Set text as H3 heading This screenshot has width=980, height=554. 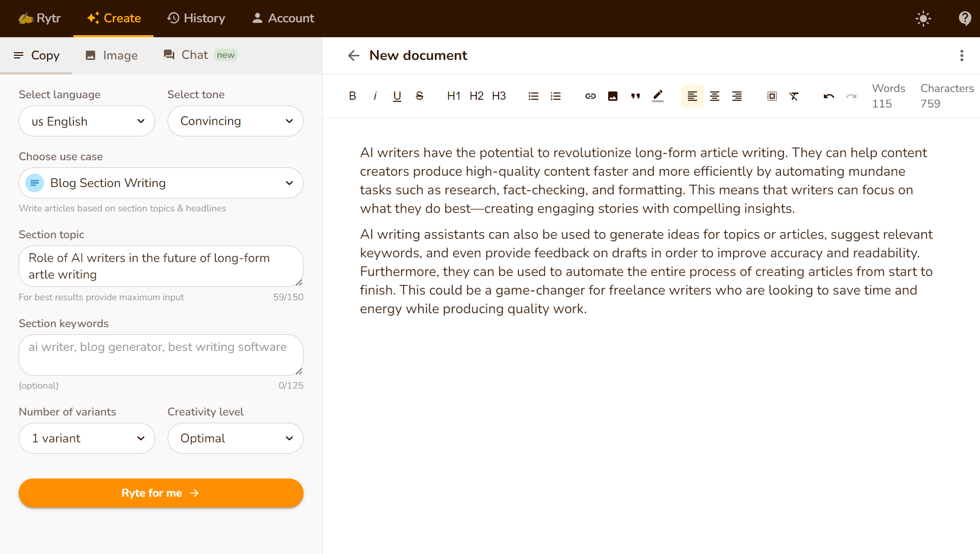pos(499,96)
